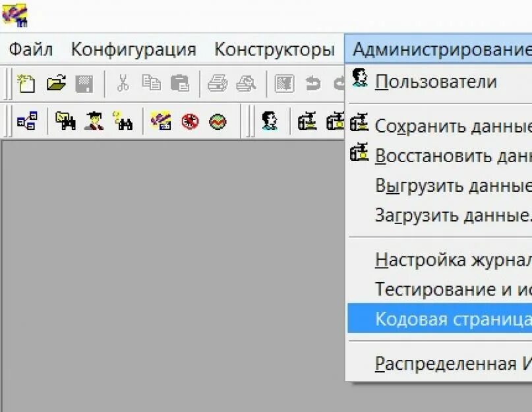Click the Users face icon in toolbar

(x=270, y=121)
